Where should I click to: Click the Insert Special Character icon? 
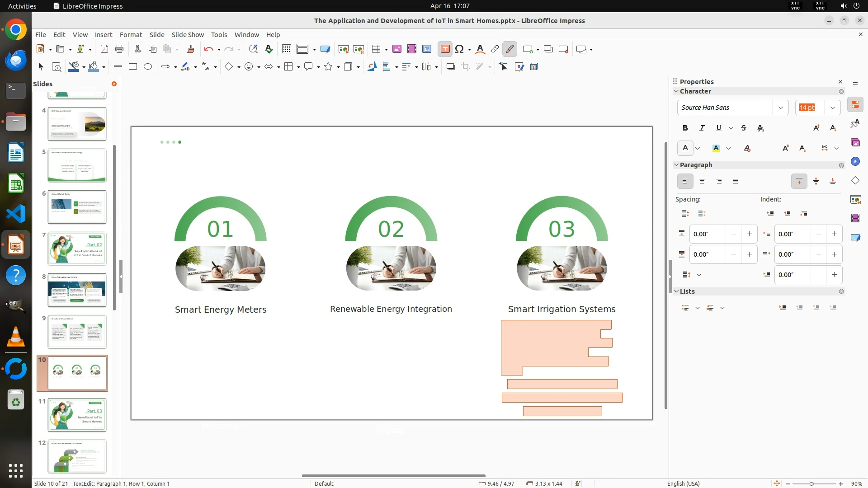coord(459,49)
